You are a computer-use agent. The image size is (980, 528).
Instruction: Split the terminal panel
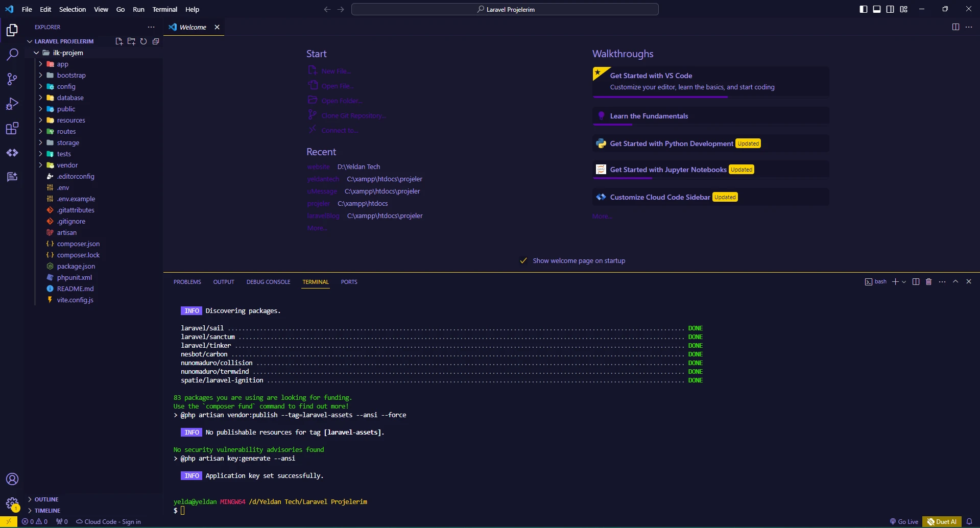coord(916,282)
